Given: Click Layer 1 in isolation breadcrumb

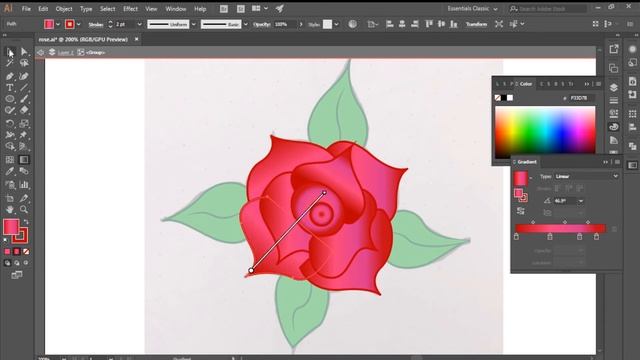Looking at the screenshot, I should coord(65,53).
